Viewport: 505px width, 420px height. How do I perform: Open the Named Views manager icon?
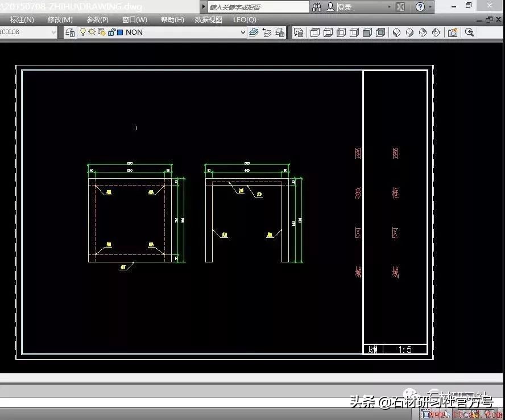coord(299,32)
